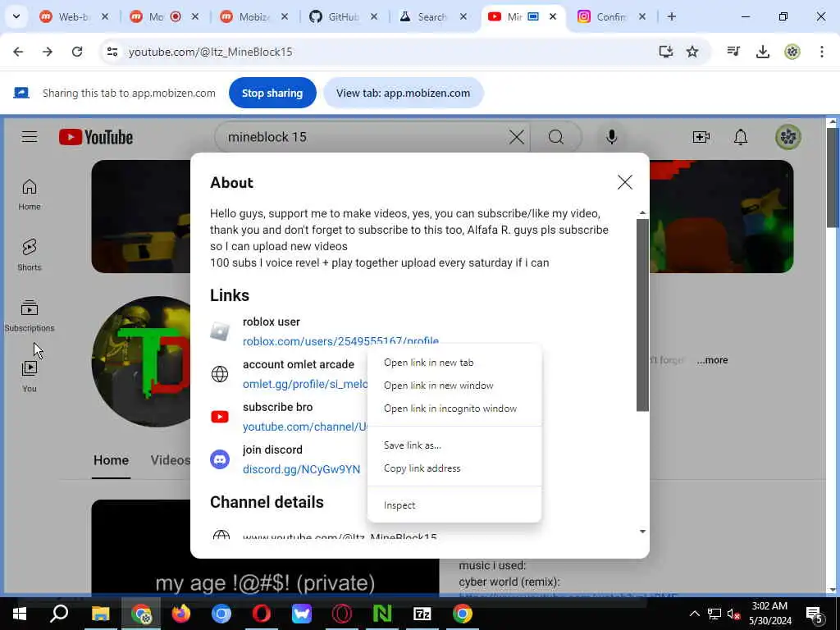Screen dimensions: 840x630
Task: Open the media controls icon in toolbar
Action: [733, 52]
